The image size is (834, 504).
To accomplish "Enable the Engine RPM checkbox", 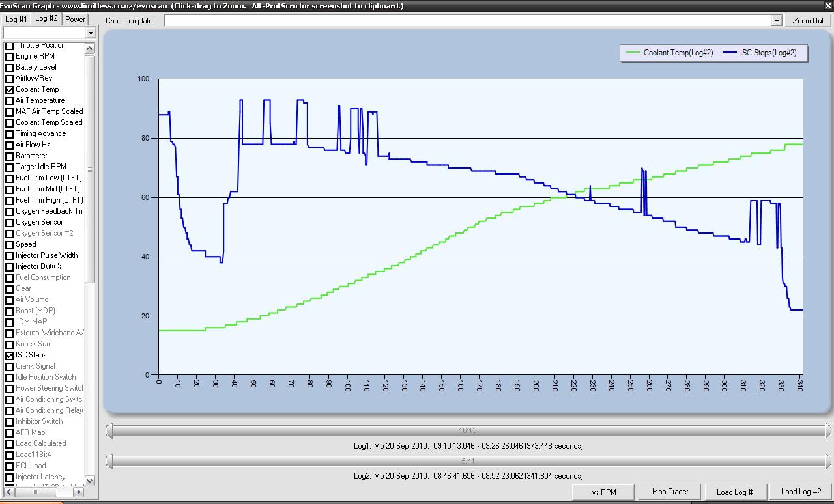I will tap(10, 57).
